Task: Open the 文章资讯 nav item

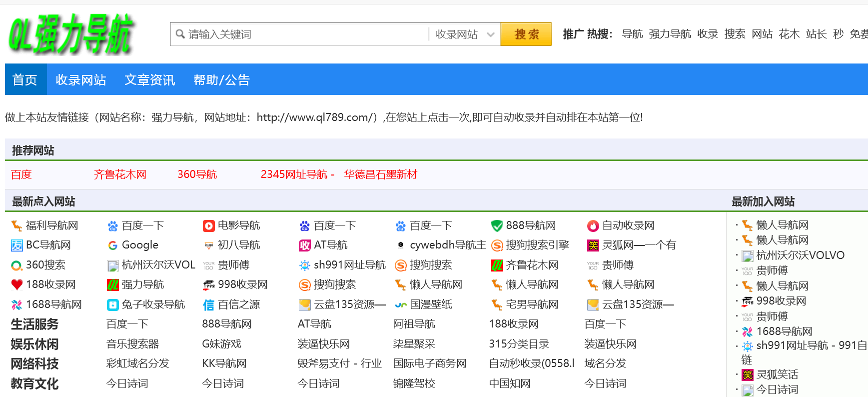Action: (150, 79)
